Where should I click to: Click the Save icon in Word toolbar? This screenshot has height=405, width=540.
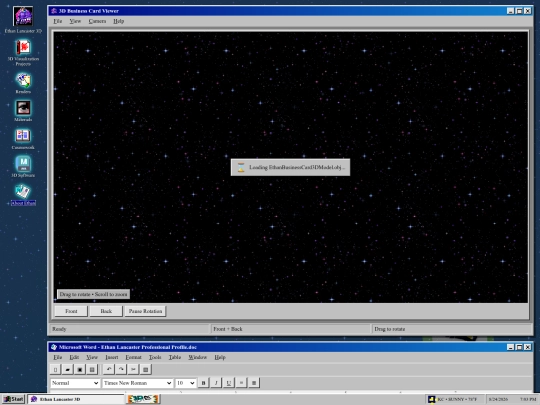tap(80, 370)
